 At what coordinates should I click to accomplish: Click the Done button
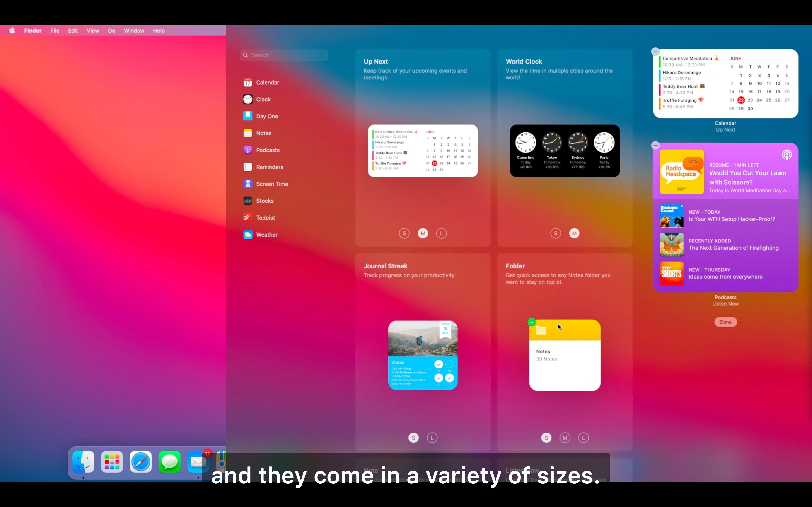click(725, 322)
